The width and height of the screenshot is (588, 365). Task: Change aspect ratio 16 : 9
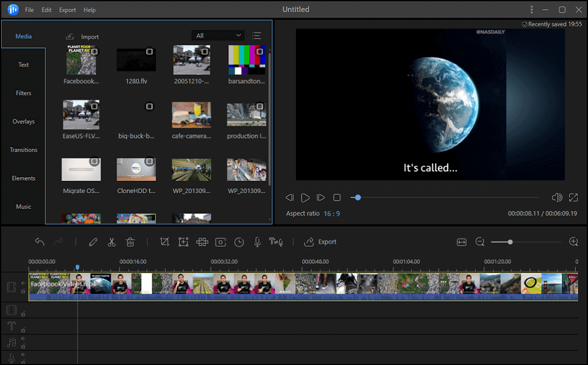(x=332, y=214)
